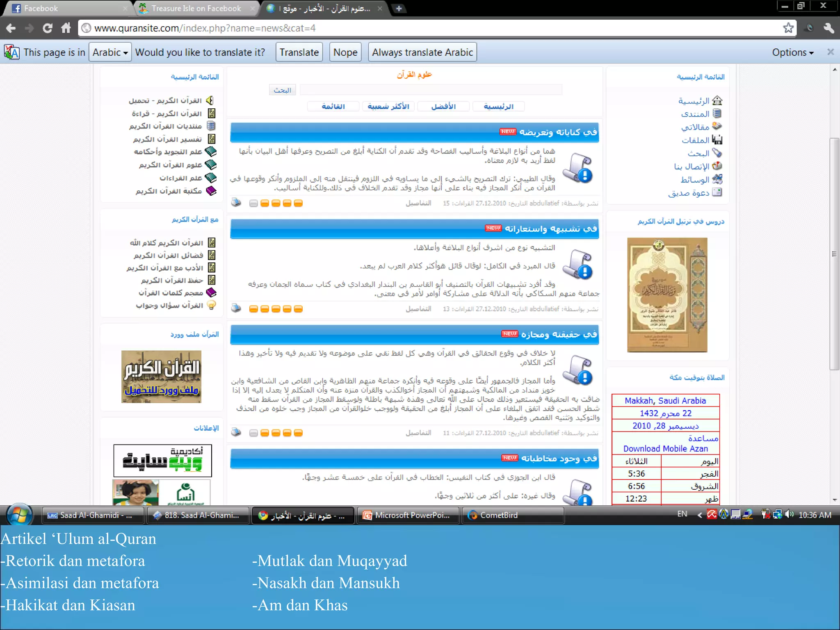Click the speaker icon beside Quran download link

(x=210, y=100)
